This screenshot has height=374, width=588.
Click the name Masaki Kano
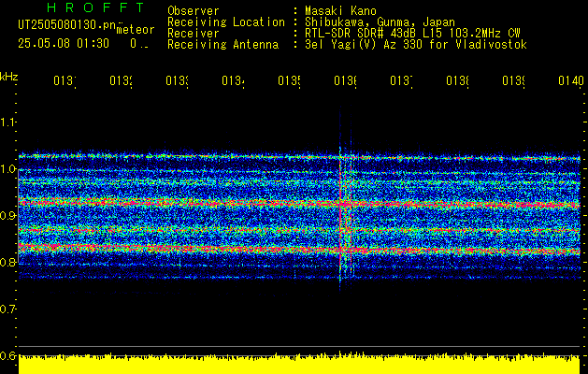pos(340,11)
